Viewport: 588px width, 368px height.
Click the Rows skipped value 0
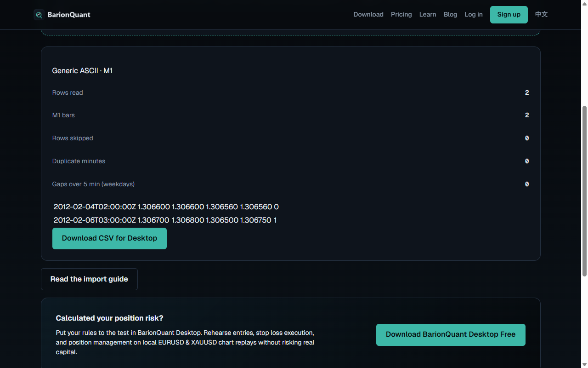tap(527, 138)
